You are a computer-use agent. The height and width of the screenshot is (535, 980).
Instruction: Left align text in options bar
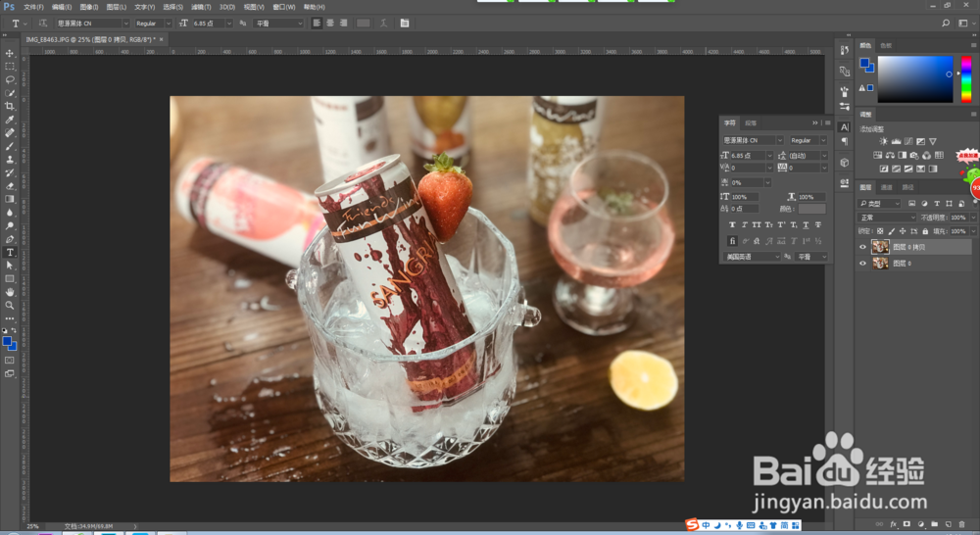pyautogui.click(x=317, y=24)
